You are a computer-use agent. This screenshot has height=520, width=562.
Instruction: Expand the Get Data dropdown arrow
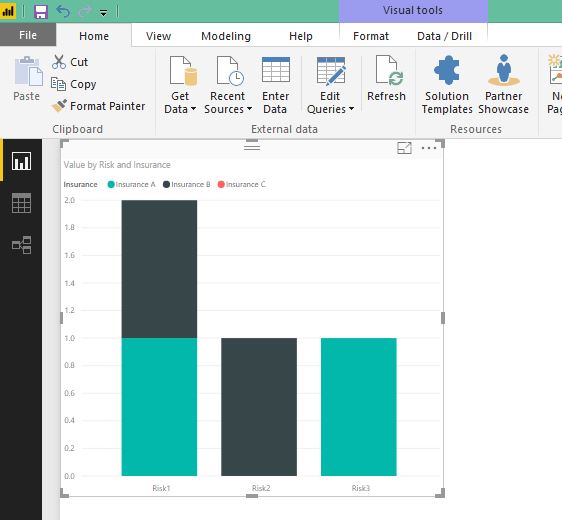click(x=193, y=109)
